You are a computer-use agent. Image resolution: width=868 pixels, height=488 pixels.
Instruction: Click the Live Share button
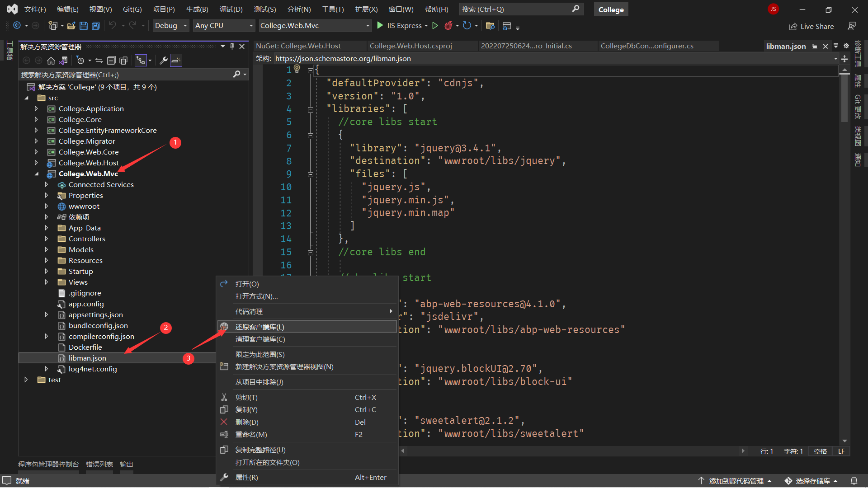(811, 26)
